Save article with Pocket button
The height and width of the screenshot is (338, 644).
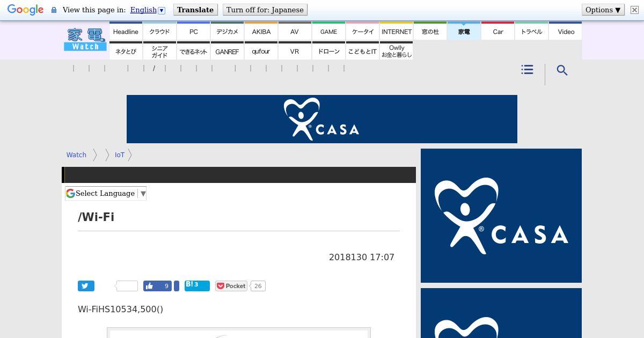[231, 286]
